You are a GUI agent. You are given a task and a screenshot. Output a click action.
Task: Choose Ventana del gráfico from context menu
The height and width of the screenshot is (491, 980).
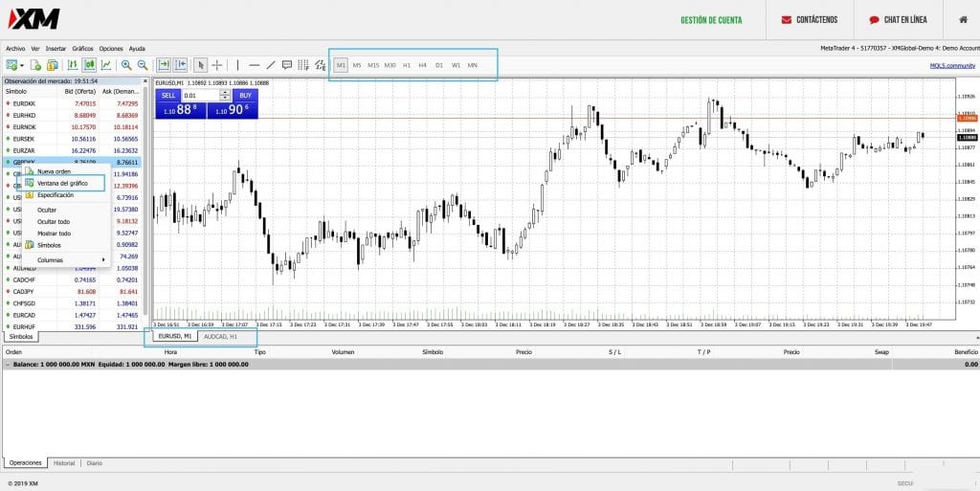pos(62,183)
